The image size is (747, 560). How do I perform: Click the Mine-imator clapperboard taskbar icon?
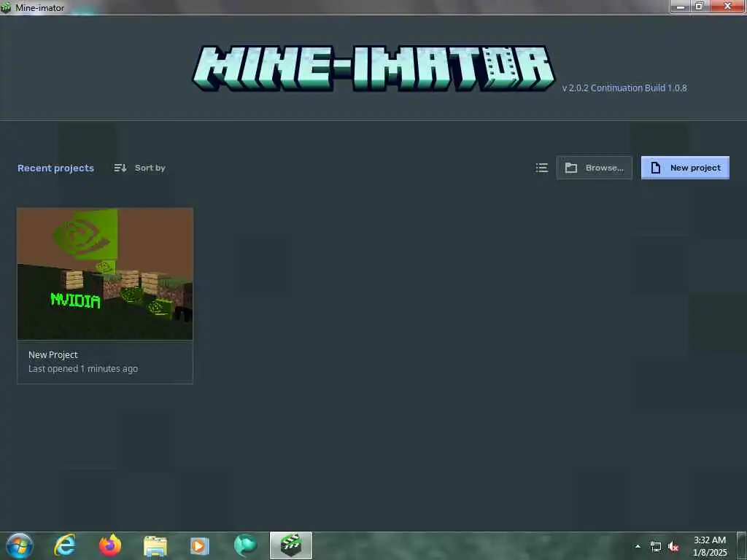[291, 545]
